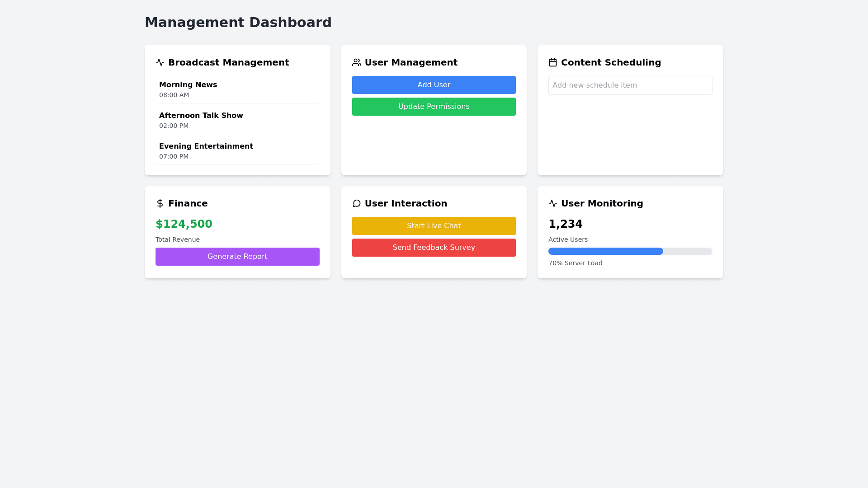The image size is (868, 488).
Task: Start a live chat session
Action: coord(434,226)
